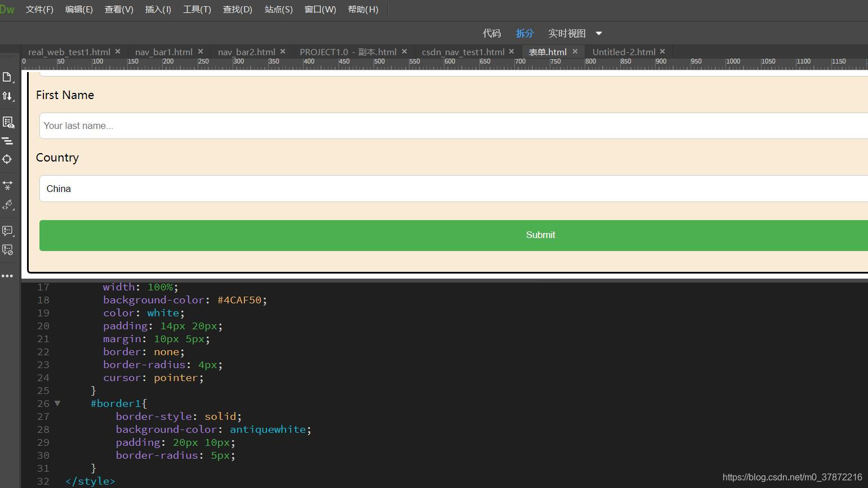Viewport: 868px width, 488px height.
Task: Close the real_web_test1.html tab
Action: [x=118, y=51]
